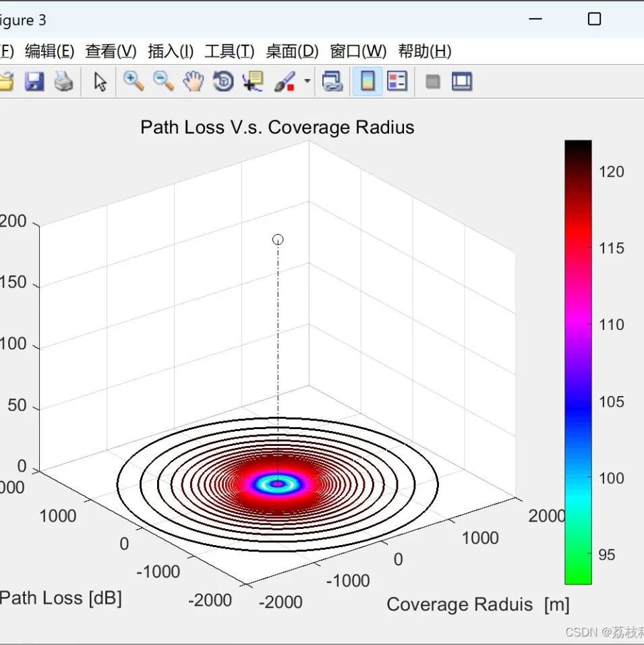Image resolution: width=644 pixels, height=645 pixels.
Task: Activate the Zoom Out tool
Action: tap(163, 81)
